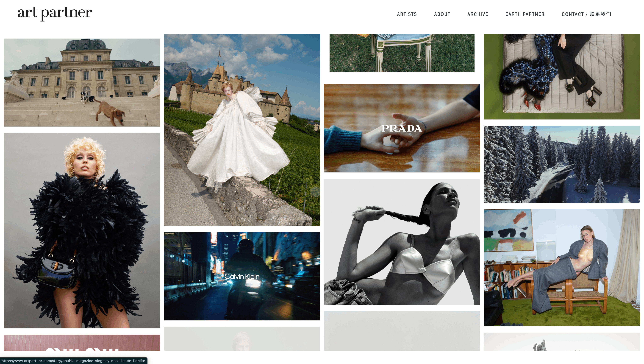Open the chateau with dogs image
Image resolution: width=644 pixels, height=364 pixels.
(x=82, y=82)
